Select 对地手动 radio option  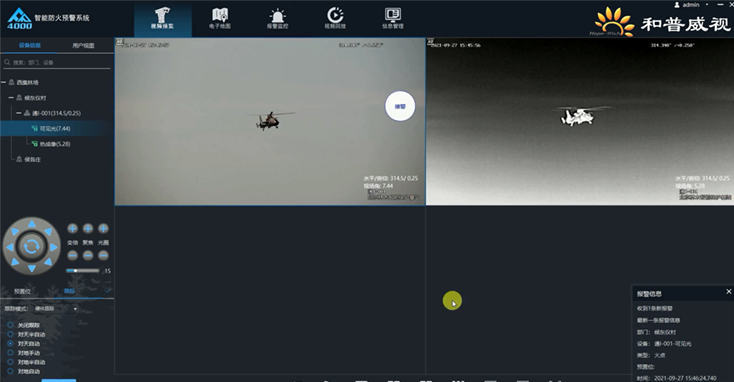coord(10,353)
